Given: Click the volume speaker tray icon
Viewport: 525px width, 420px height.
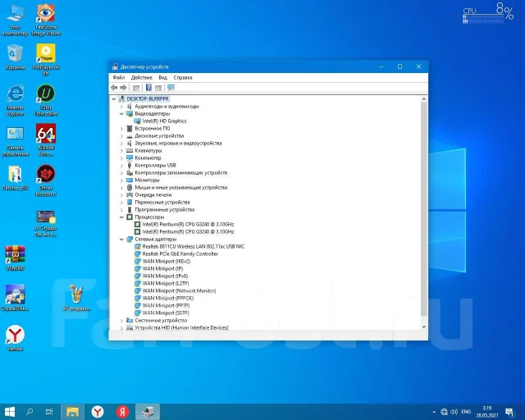Looking at the screenshot, I should tap(454, 412).
